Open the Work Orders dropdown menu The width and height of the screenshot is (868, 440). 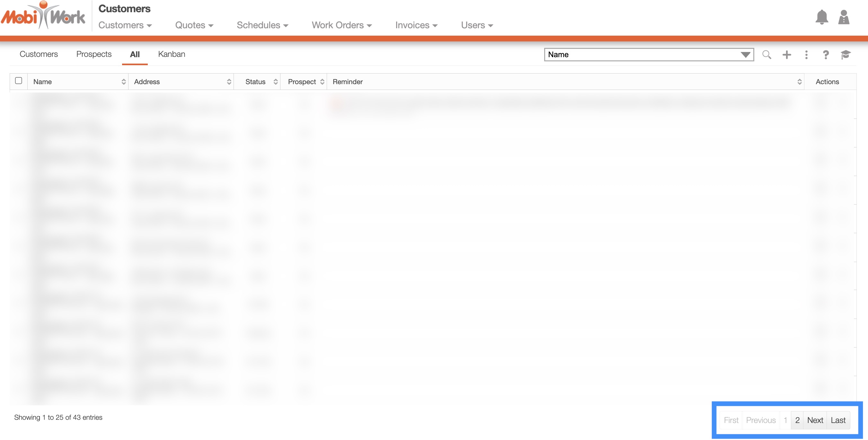click(x=341, y=25)
